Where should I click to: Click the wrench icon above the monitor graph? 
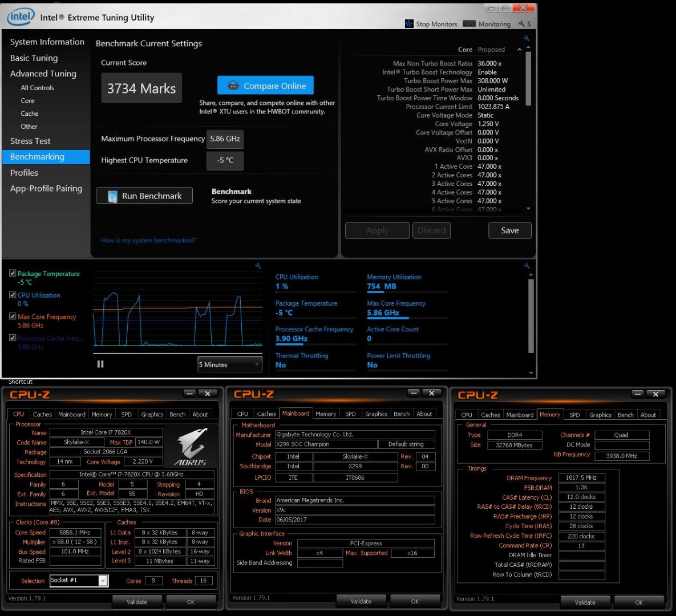coord(258,266)
